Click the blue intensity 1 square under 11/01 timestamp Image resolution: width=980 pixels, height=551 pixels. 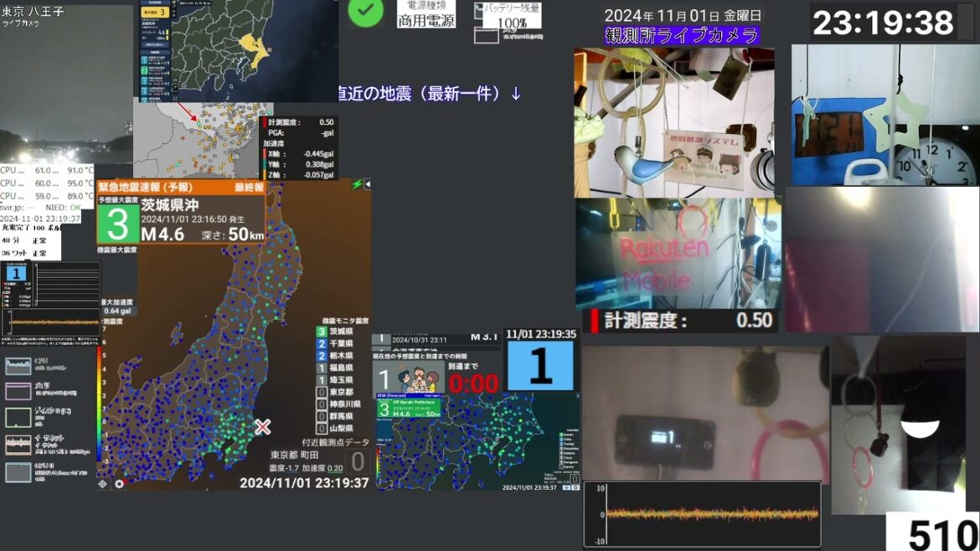(x=540, y=366)
